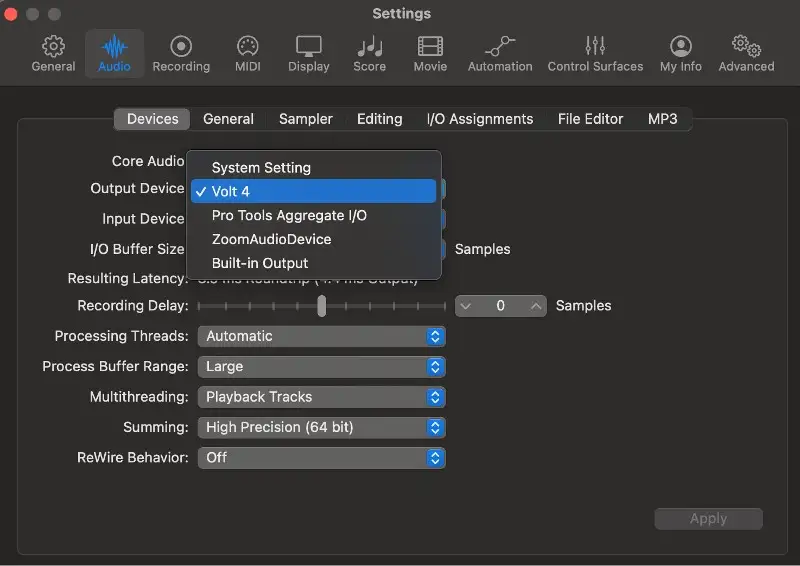Screen dimensions: 800x566
Task: Increase Recording Delay samples with up arrow
Action: (x=536, y=306)
